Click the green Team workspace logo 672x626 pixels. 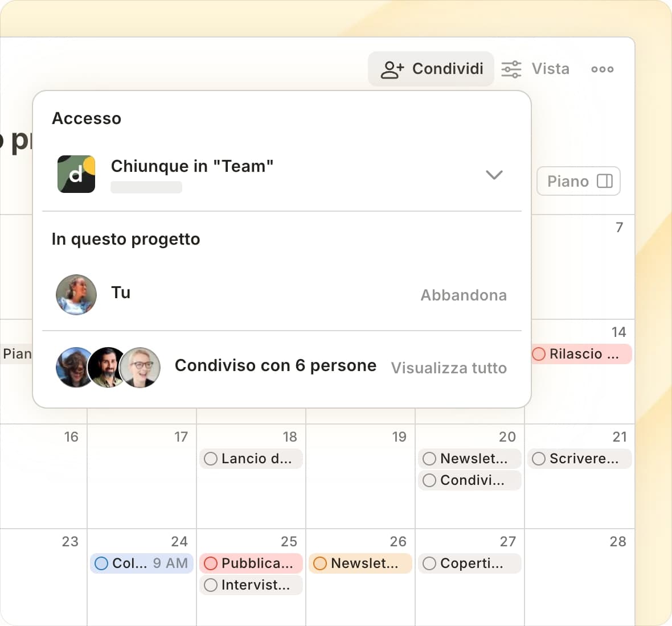pyautogui.click(x=76, y=174)
